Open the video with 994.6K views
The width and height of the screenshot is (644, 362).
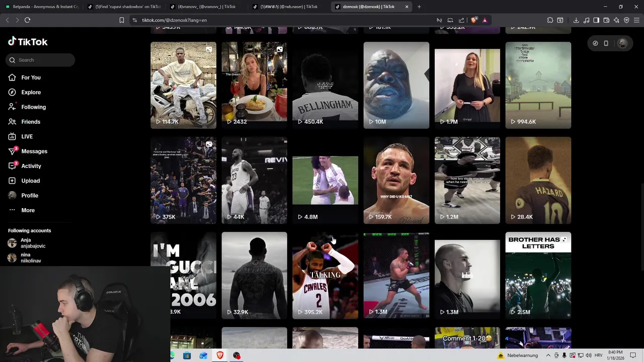pos(538,85)
